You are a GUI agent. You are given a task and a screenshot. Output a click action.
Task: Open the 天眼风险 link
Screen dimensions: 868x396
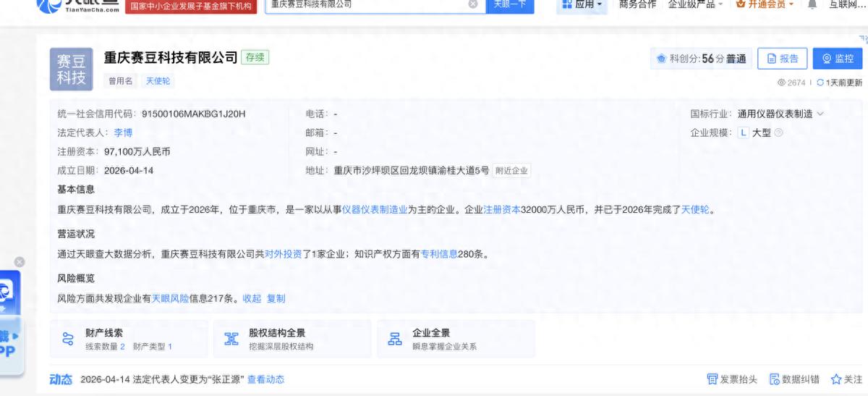tap(170, 298)
